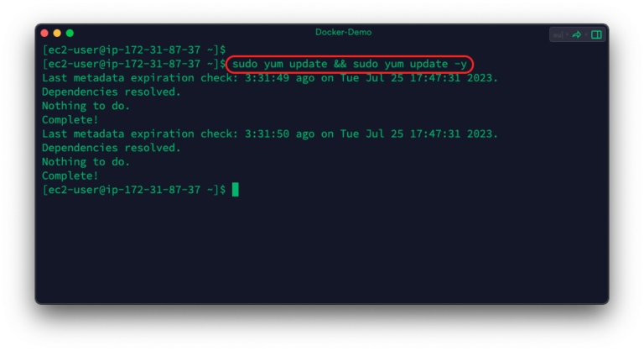644x351 pixels.
Task: Close the Docker-Demo terminal window
Action: (x=44, y=33)
